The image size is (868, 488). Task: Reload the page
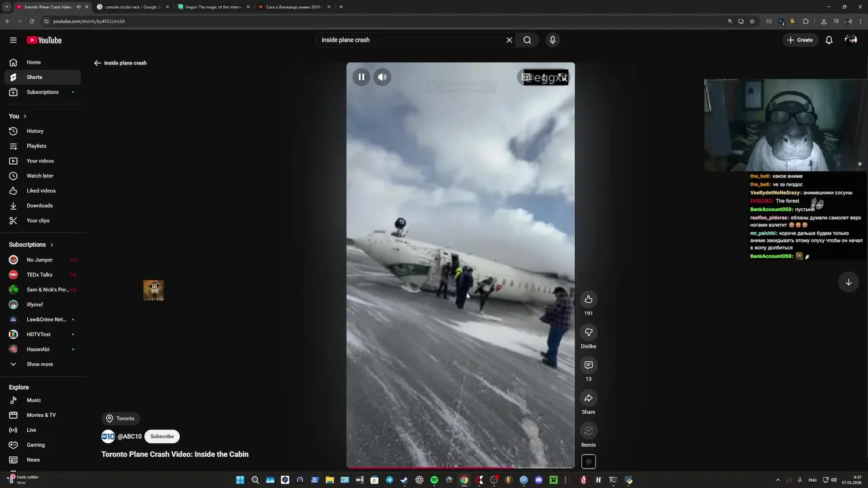[32, 21]
